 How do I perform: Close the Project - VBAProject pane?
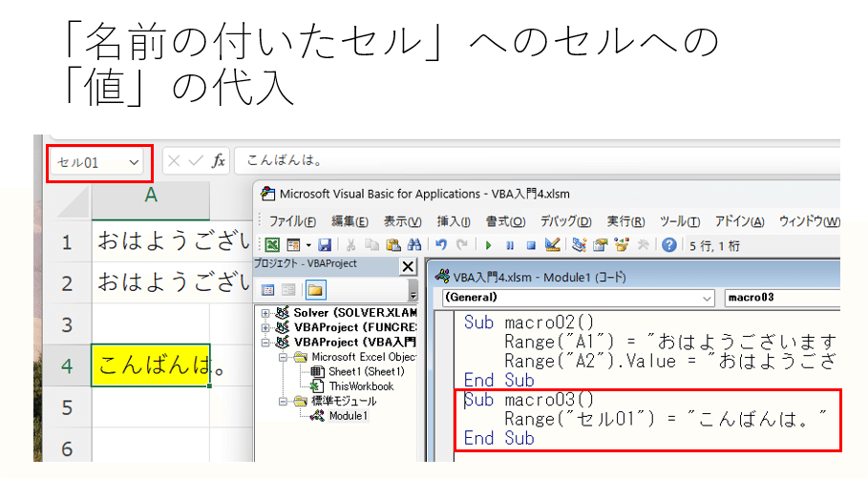point(408,266)
